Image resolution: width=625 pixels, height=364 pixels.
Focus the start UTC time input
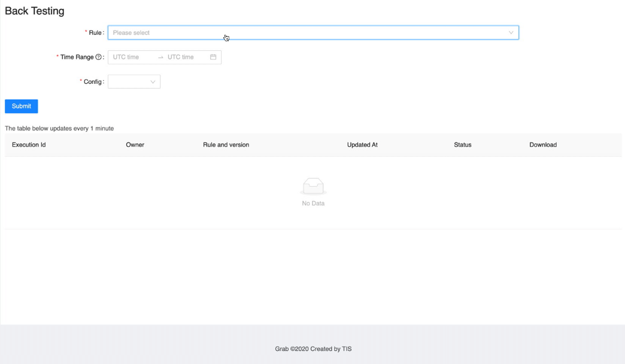point(133,57)
